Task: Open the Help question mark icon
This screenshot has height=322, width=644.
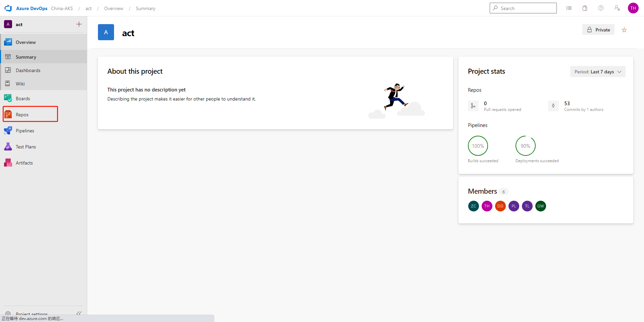Action: (601, 8)
